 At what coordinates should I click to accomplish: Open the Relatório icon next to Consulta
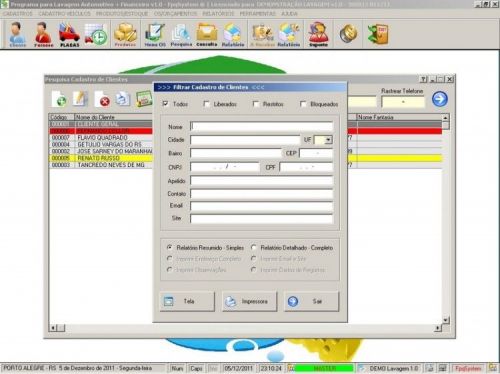click(x=233, y=34)
